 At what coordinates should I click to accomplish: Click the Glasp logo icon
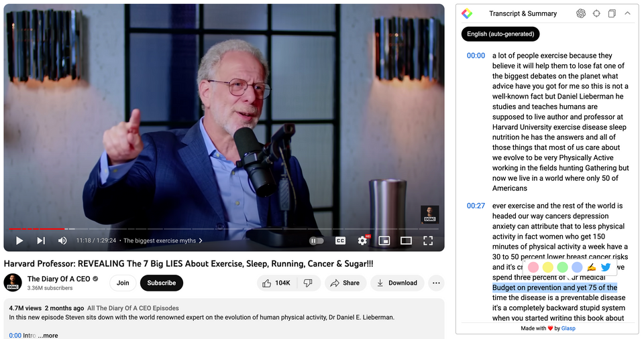[467, 13]
